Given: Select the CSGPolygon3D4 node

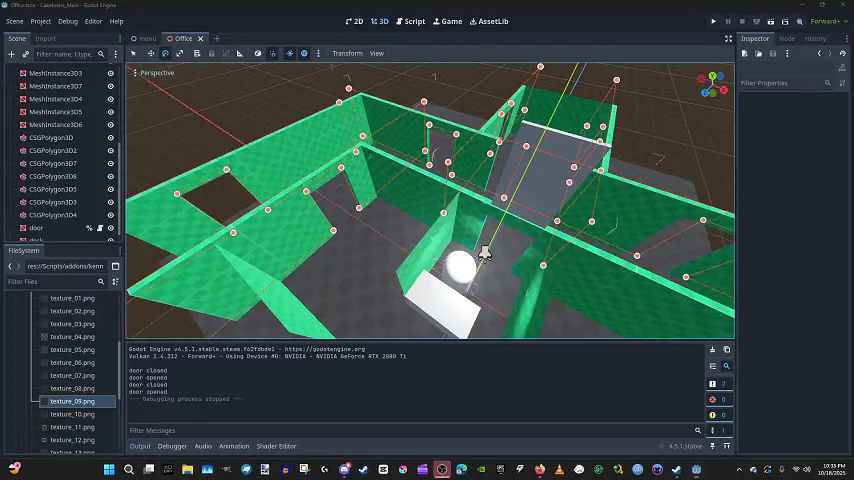Looking at the screenshot, I should click(52, 215).
